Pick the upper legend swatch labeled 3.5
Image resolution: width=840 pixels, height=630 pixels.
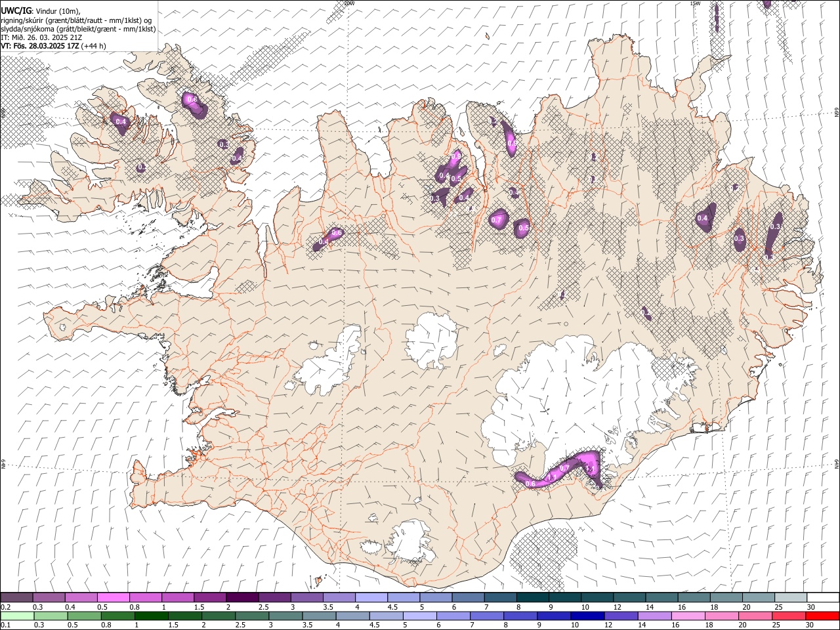pyautogui.click(x=339, y=598)
